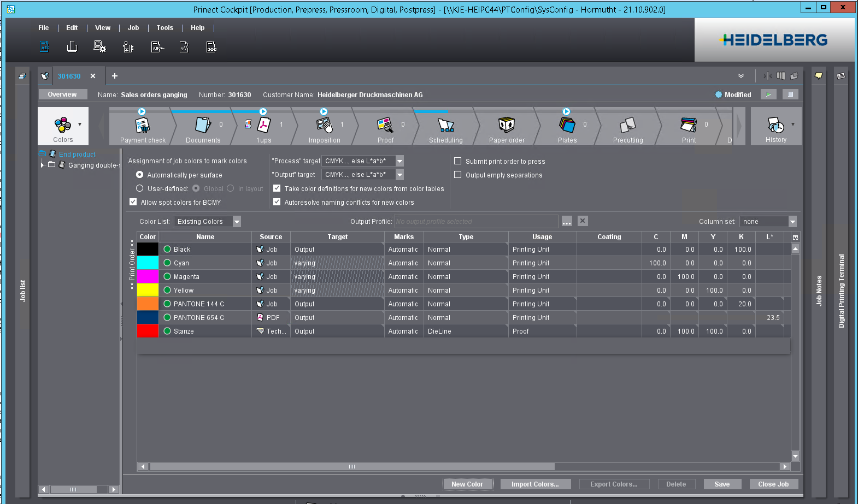
Task: Select Automatically per surface radio button
Action: [x=140, y=175]
